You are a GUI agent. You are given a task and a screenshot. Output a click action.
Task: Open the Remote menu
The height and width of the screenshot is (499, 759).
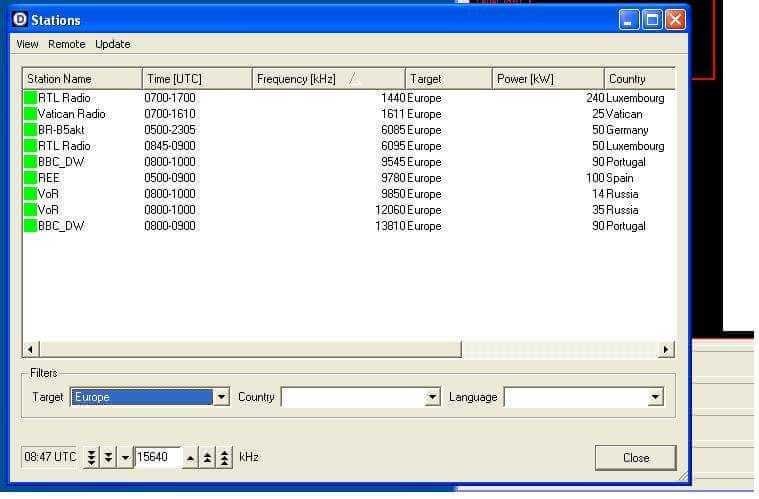(66, 44)
